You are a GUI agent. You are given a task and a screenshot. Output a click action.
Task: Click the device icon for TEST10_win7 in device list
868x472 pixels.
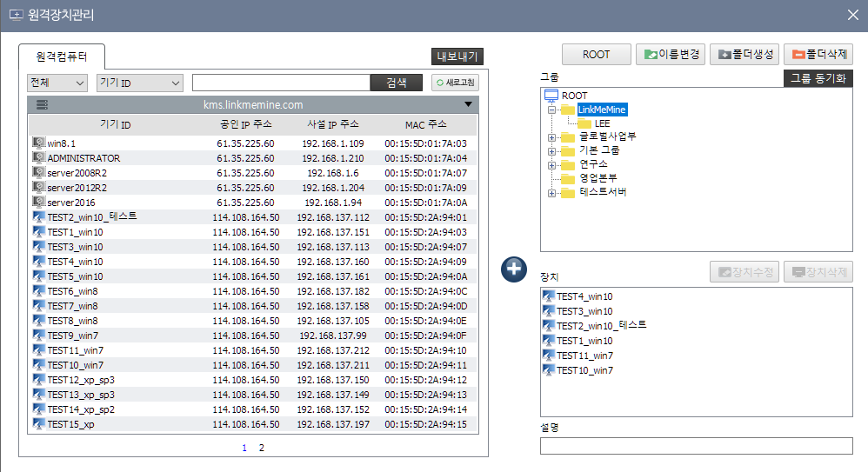[548, 370]
